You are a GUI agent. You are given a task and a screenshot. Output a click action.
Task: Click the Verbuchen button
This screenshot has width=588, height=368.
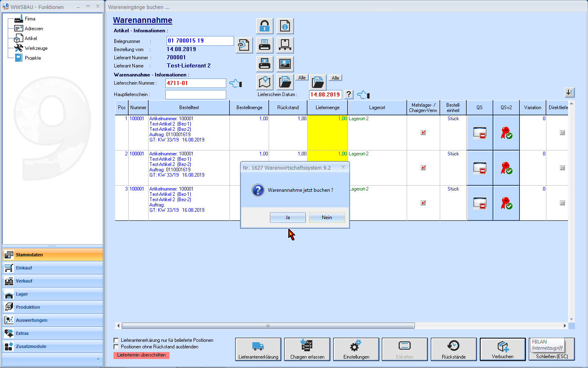click(503, 349)
